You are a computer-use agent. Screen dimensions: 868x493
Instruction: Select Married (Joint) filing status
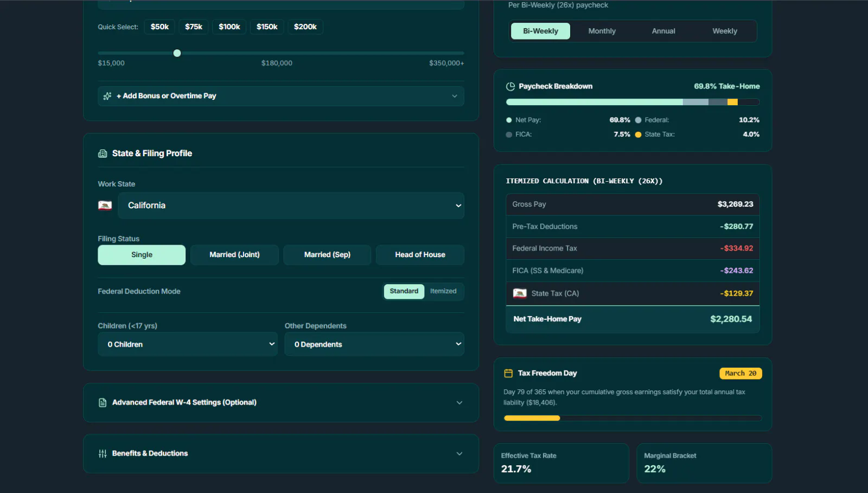[x=234, y=255]
